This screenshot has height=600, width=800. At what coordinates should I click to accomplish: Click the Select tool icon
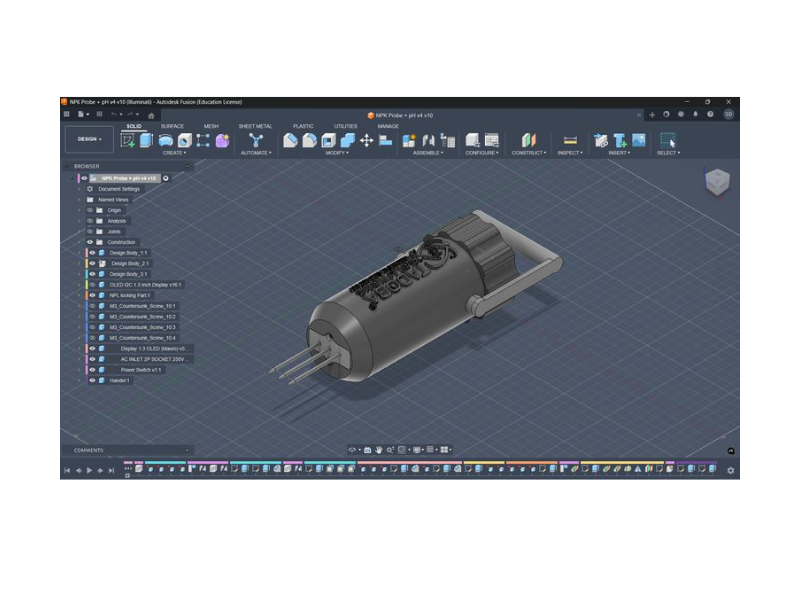[x=667, y=140]
